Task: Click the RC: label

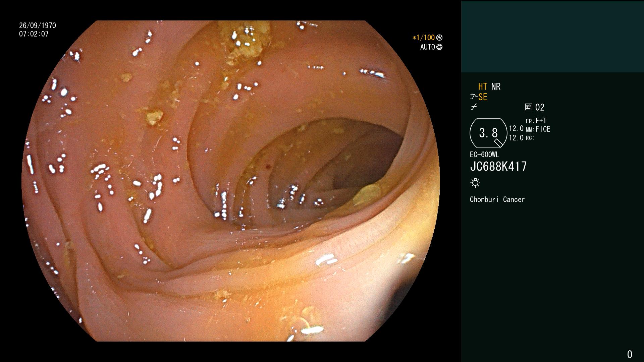Action: click(530, 138)
